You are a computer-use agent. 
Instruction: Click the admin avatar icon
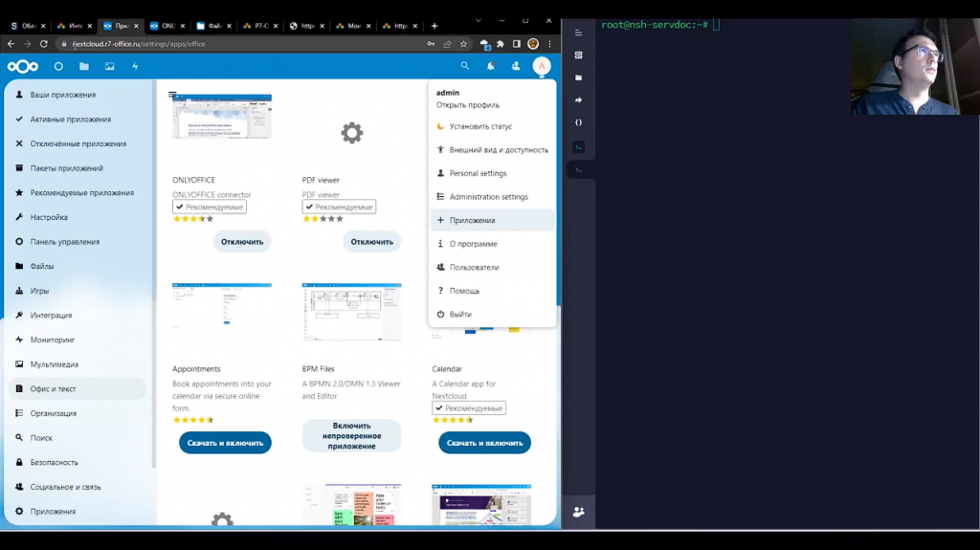coord(542,66)
